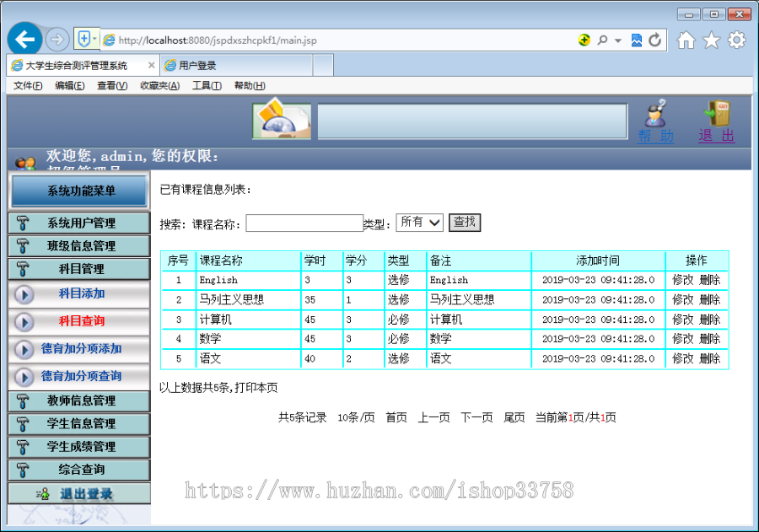Click the browser home icon
759x532 pixels.
pos(686,40)
